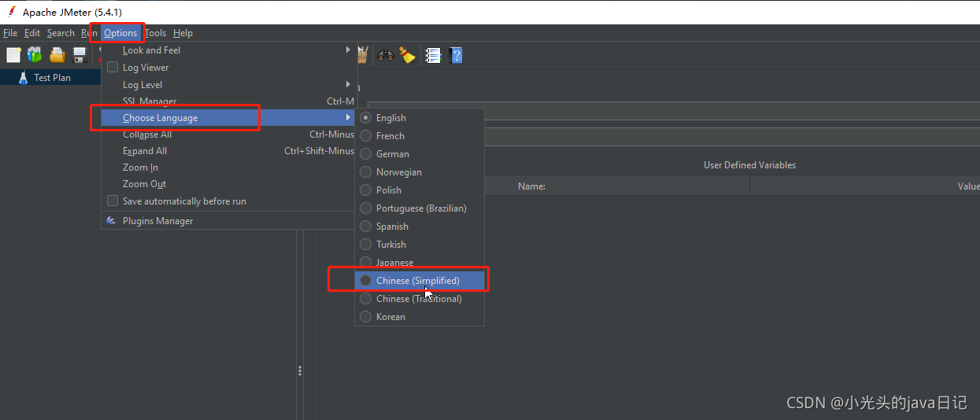Click the New test plan toolbar icon

point(14,55)
